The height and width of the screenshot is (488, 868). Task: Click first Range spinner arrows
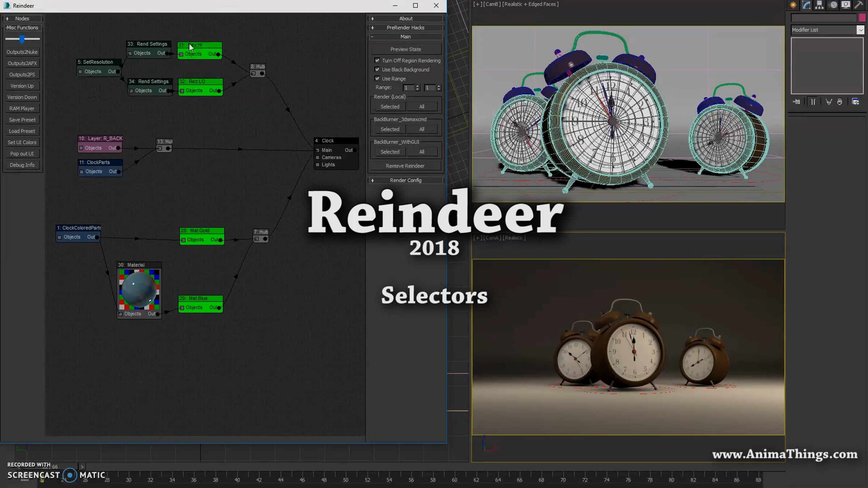click(x=418, y=88)
